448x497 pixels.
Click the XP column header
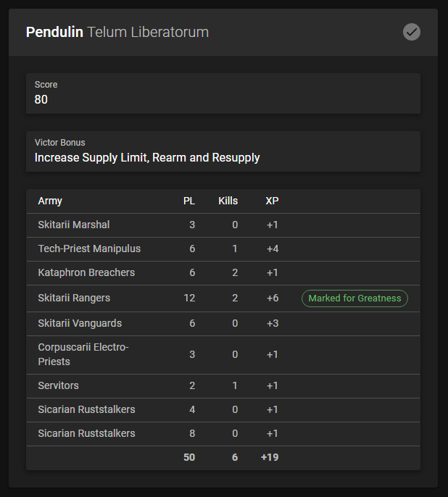272,201
